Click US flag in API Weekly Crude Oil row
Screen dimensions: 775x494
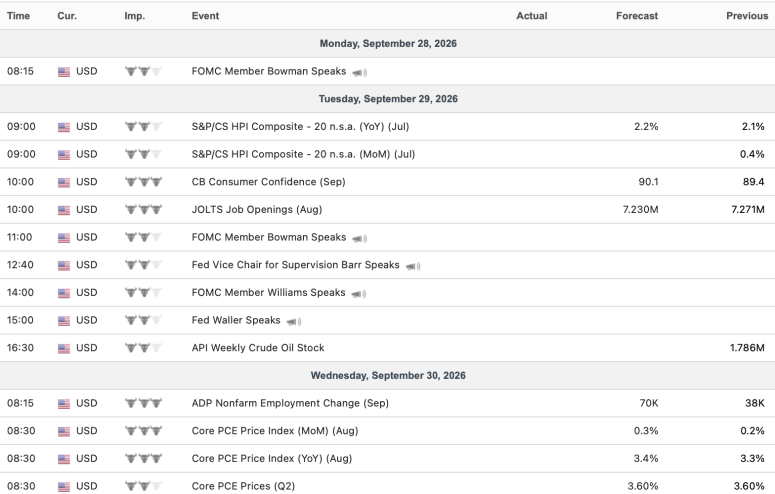(x=64, y=349)
